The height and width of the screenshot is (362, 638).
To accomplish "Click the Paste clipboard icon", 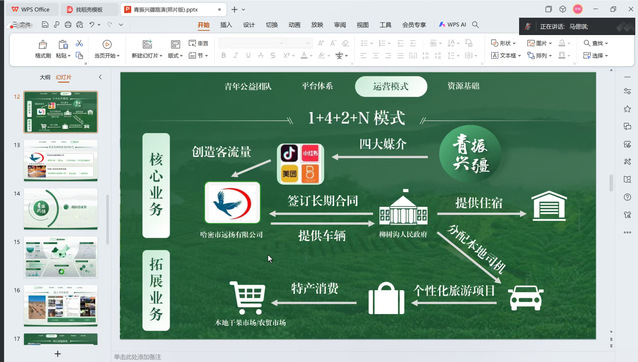I will point(63,44).
